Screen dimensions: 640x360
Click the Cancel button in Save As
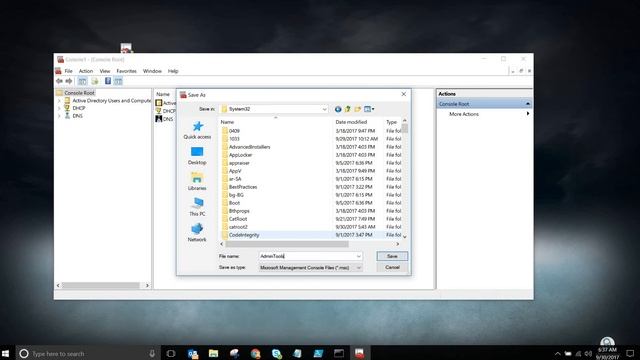click(x=392, y=267)
